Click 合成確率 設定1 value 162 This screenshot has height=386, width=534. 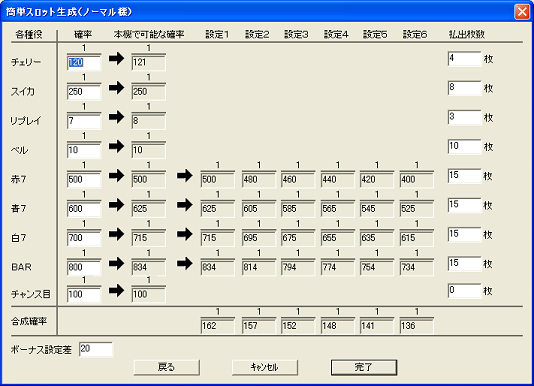coord(218,326)
